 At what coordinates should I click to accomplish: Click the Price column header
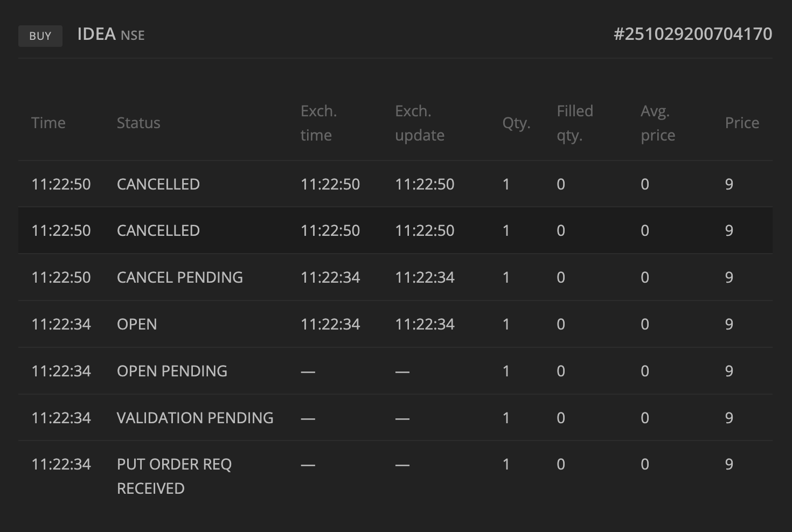tap(742, 123)
